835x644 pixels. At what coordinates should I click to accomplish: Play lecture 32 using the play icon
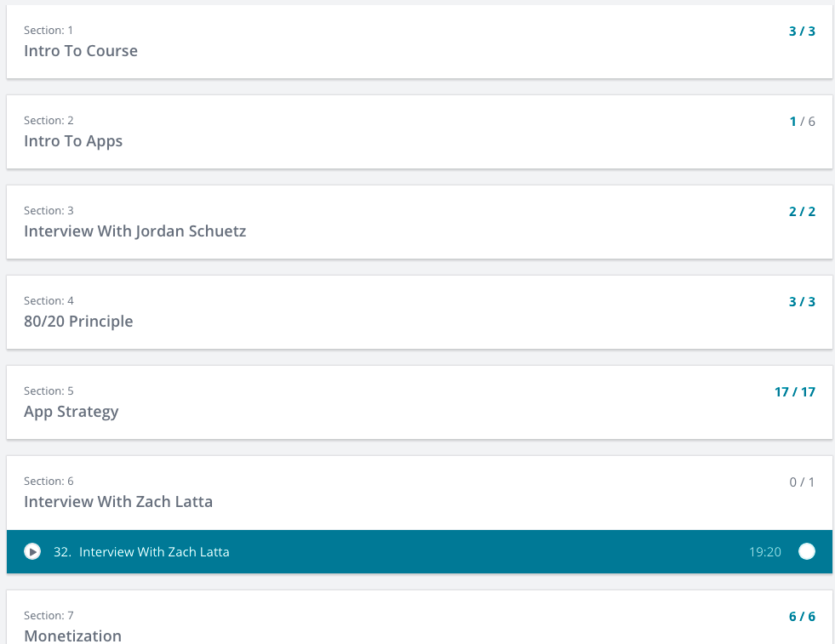(32, 552)
